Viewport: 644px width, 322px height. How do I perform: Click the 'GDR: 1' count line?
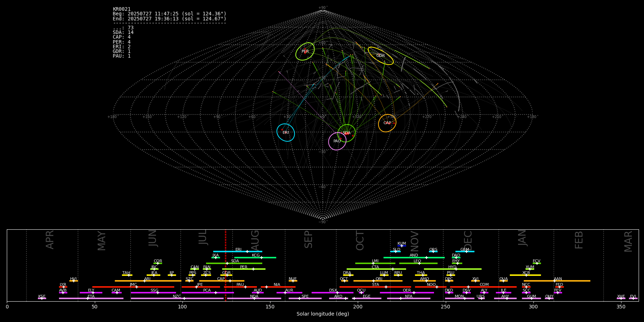tap(122, 52)
